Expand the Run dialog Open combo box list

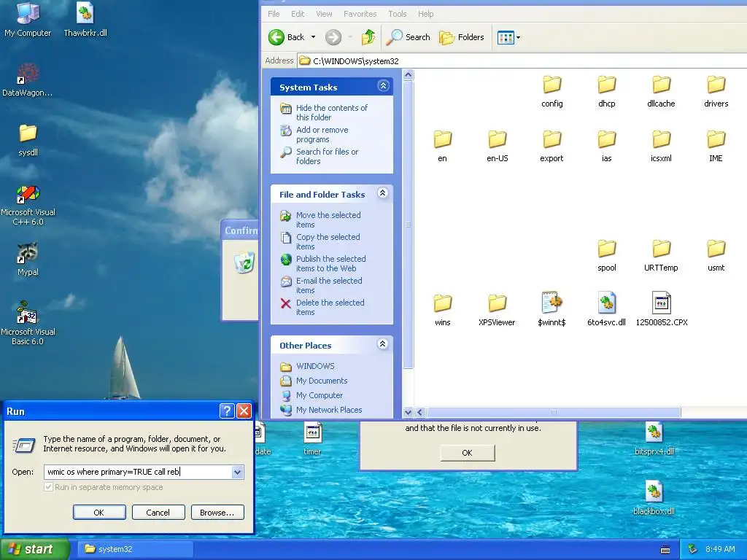(x=237, y=472)
